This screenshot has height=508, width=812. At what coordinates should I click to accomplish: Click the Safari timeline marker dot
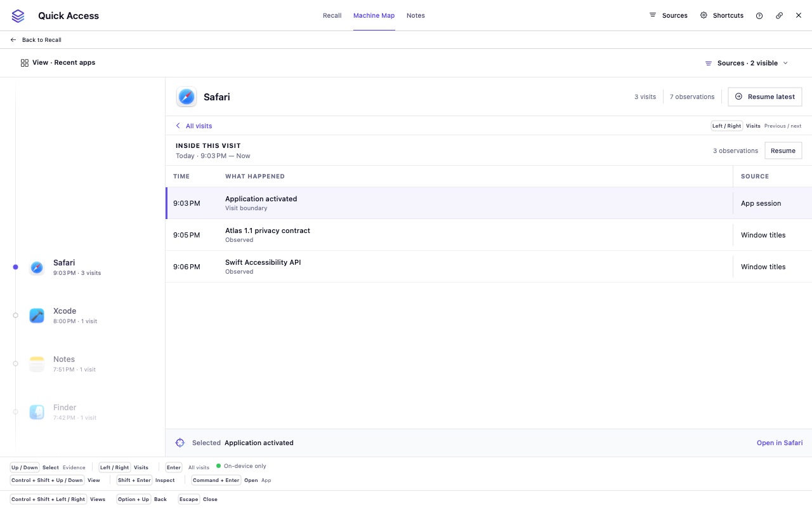pyautogui.click(x=15, y=267)
